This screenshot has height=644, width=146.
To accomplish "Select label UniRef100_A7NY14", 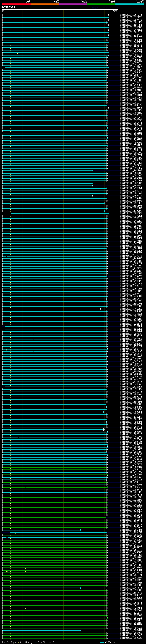I will 131,314.
